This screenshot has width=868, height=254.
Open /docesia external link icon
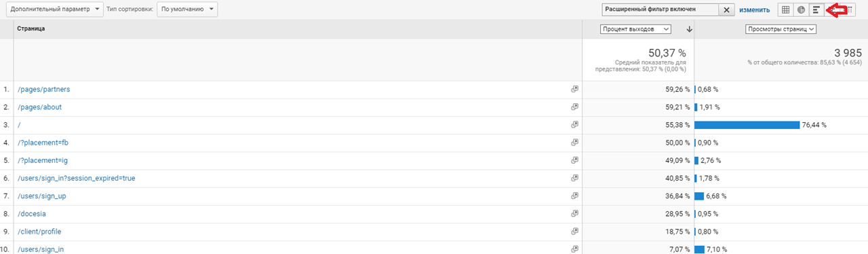(574, 213)
